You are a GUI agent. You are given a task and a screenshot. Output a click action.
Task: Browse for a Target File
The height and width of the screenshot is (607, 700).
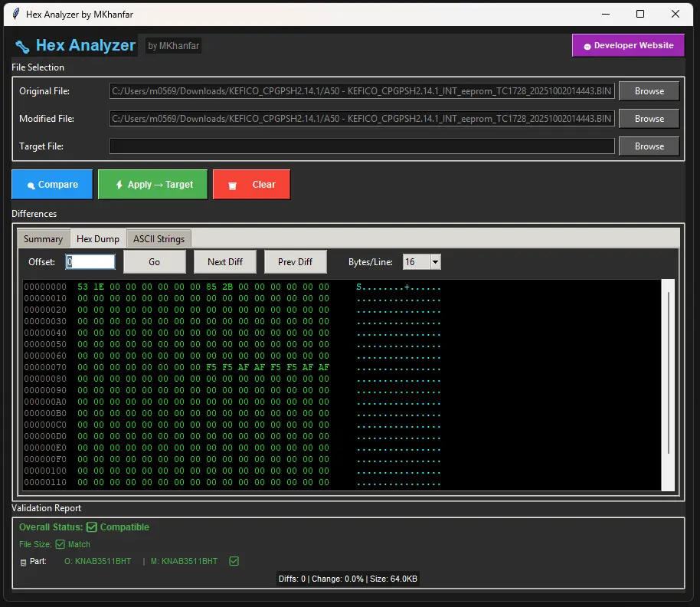(x=649, y=146)
